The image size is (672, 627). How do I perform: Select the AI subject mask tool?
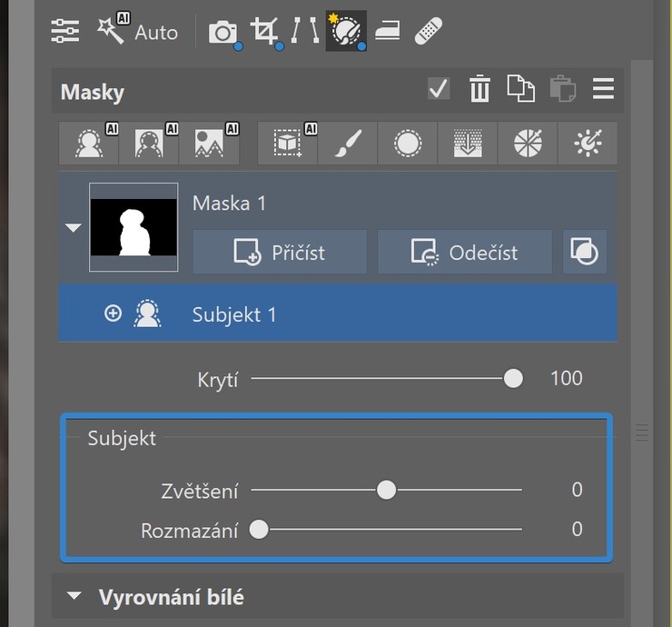[89, 143]
